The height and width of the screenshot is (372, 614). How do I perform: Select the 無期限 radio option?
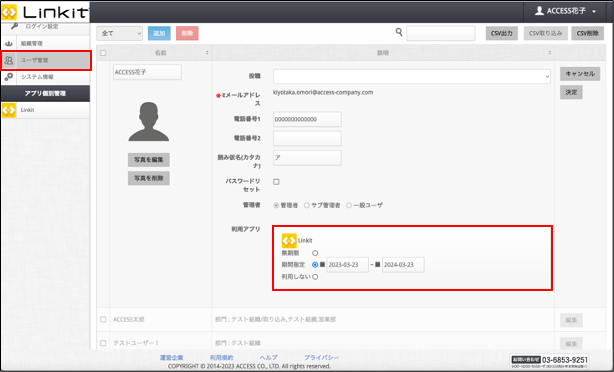point(315,253)
